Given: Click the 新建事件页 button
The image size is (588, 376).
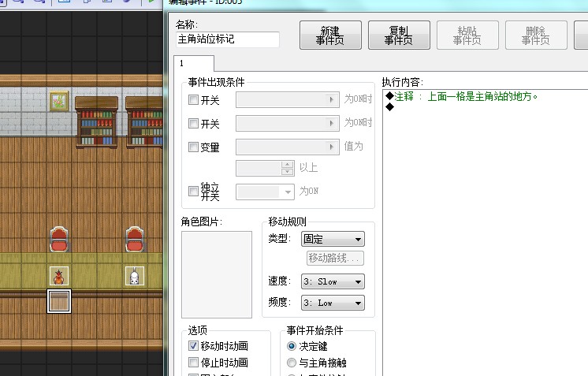Looking at the screenshot, I should coord(330,35).
